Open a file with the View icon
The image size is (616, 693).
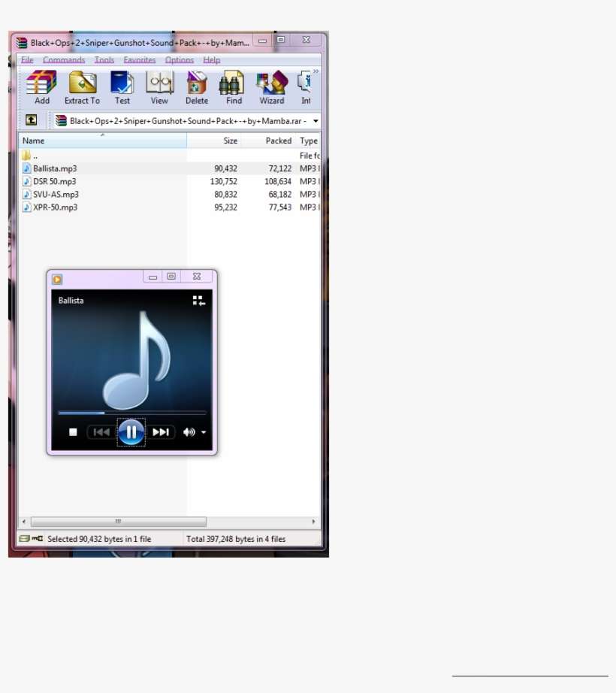[x=159, y=86]
